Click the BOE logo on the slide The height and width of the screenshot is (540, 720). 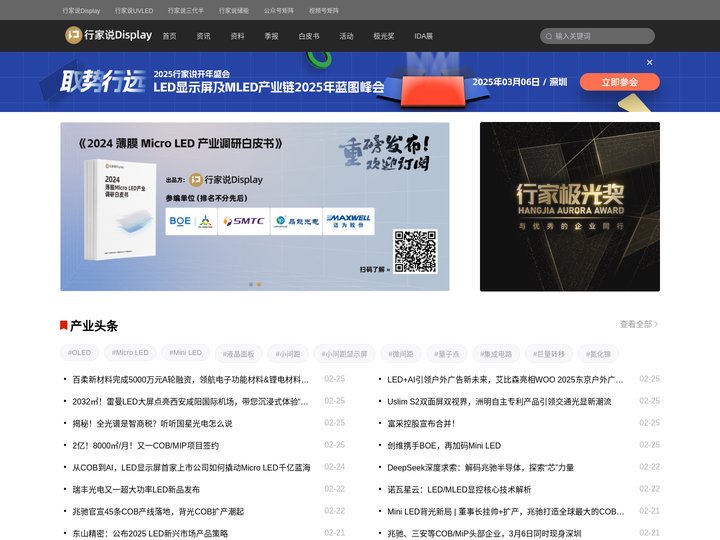tap(180, 221)
